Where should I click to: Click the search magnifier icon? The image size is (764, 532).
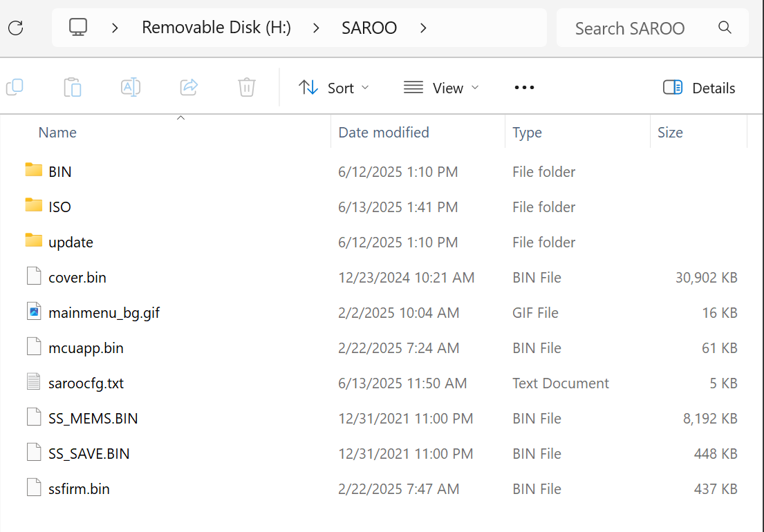[x=725, y=28]
